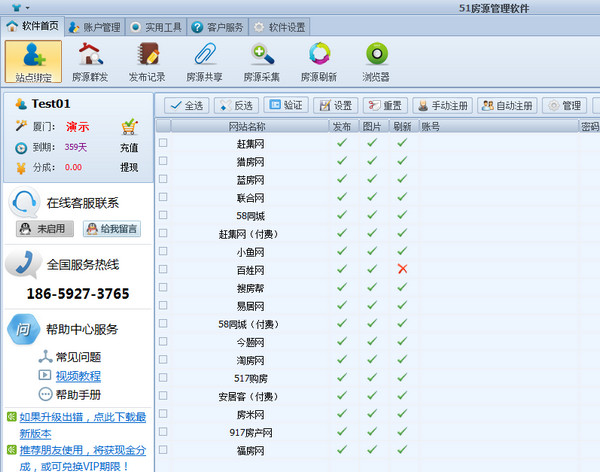Image resolution: width=600 pixels, height=472 pixels.
Task: Click 全选 select all button
Action: pos(187,106)
